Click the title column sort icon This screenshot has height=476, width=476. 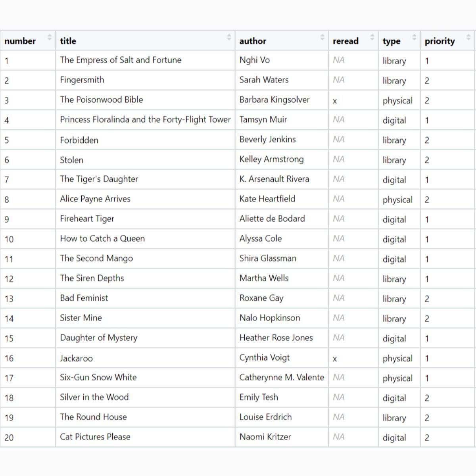[x=229, y=37]
